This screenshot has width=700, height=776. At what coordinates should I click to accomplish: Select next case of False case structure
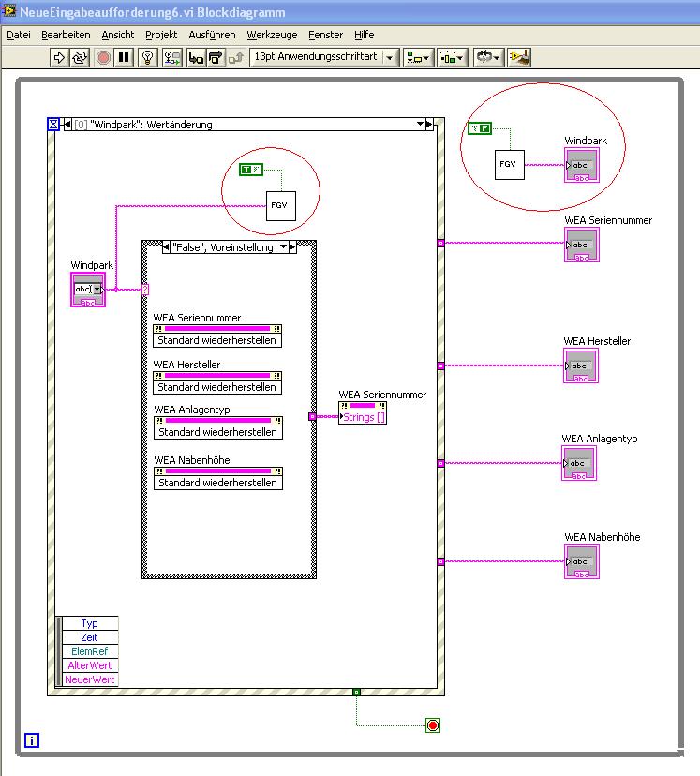pos(292,247)
